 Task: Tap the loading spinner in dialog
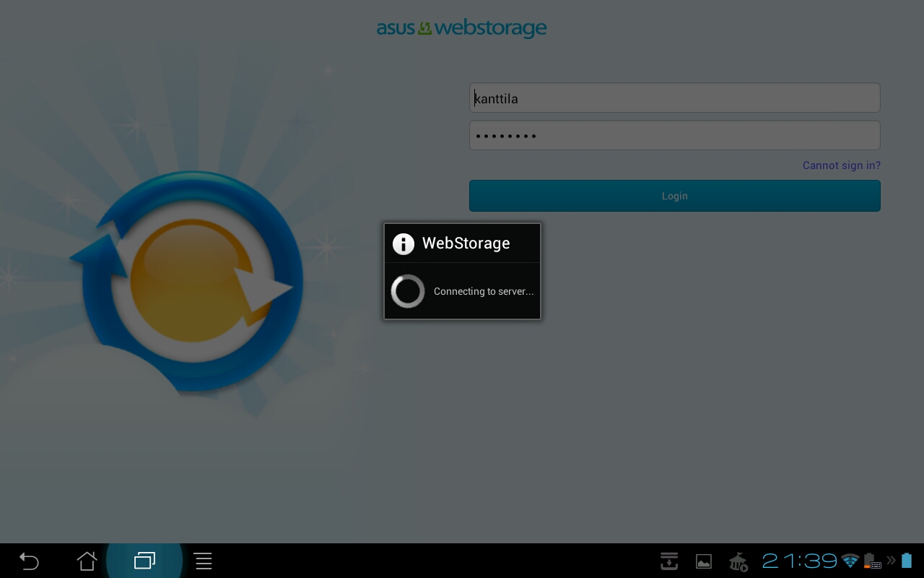pyautogui.click(x=408, y=291)
